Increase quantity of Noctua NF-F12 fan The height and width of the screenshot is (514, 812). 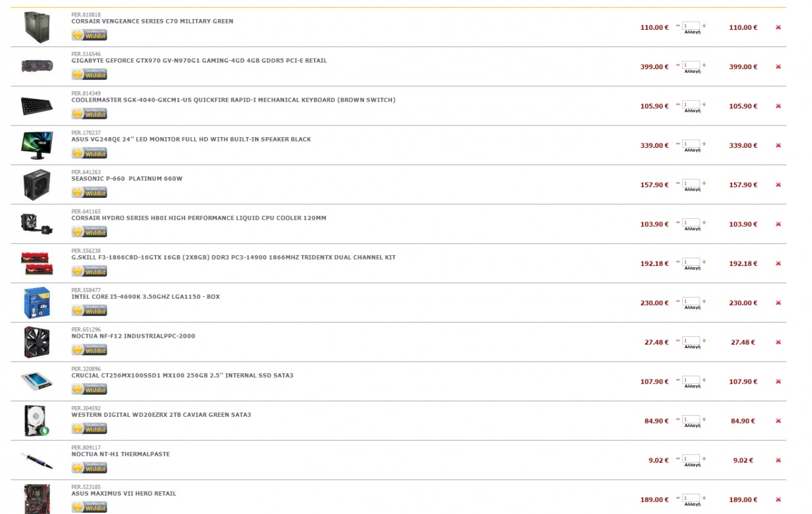click(704, 340)
